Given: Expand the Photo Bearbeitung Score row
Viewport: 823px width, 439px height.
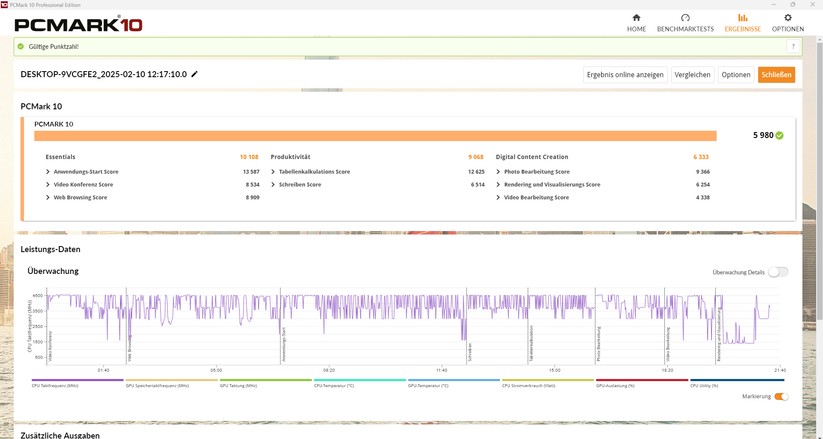Looking at the screenshot, I should click(x=498, y=171).
